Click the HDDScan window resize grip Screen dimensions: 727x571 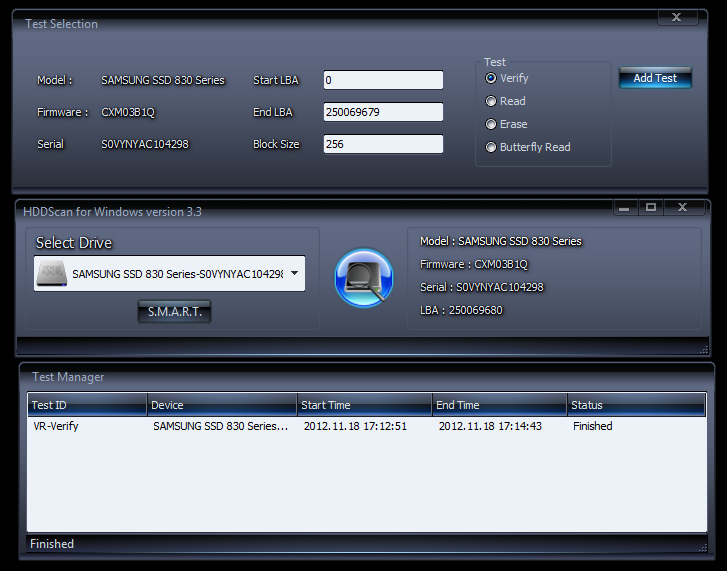pyautogui.click(x=704, y=349)
